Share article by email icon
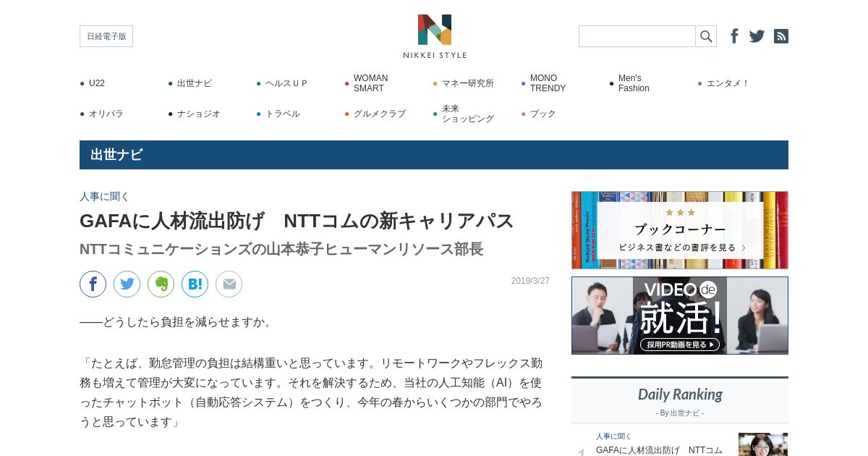 coord(229,284)
